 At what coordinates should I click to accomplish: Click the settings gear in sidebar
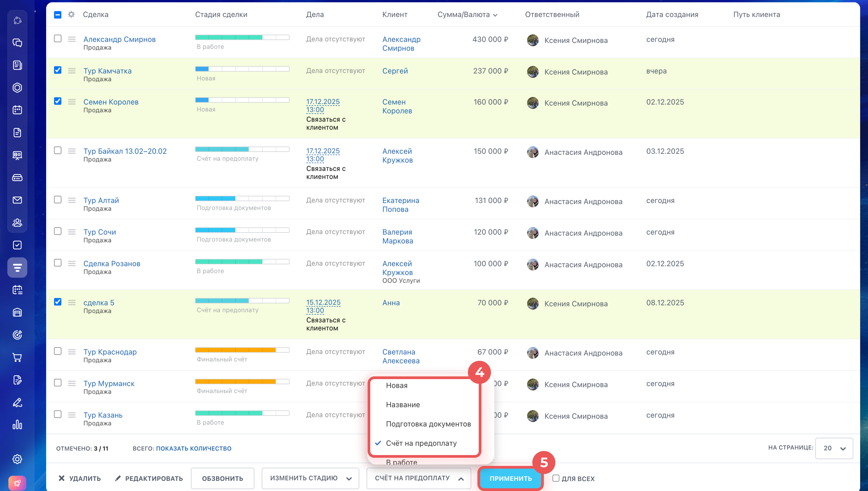pos(17,459)
